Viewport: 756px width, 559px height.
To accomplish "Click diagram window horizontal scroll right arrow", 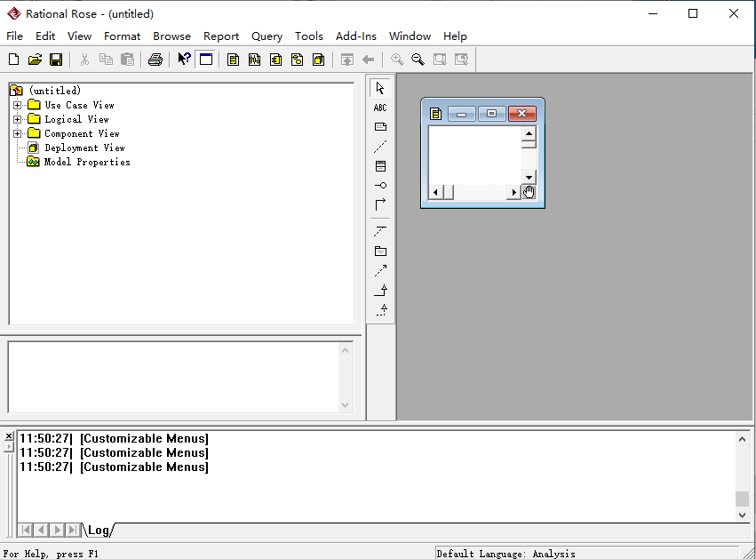I will tap(513, 193).
